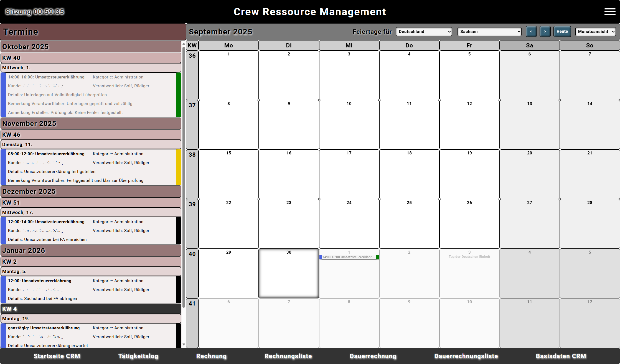Open Startseite CRM navigation item
The width and height of the screenshot is (620, 364).
57,356
